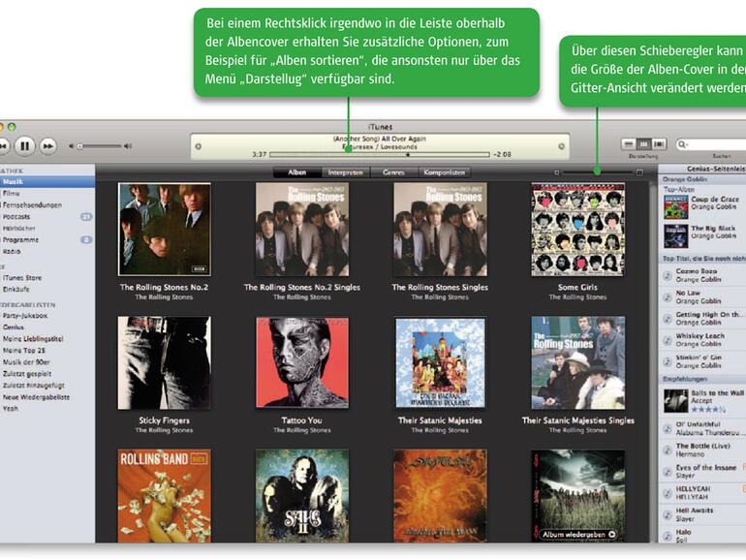The width and height of the screenshot is (746, 560).
Task: Open the Yeah playlist
Action: coord(47,408)
